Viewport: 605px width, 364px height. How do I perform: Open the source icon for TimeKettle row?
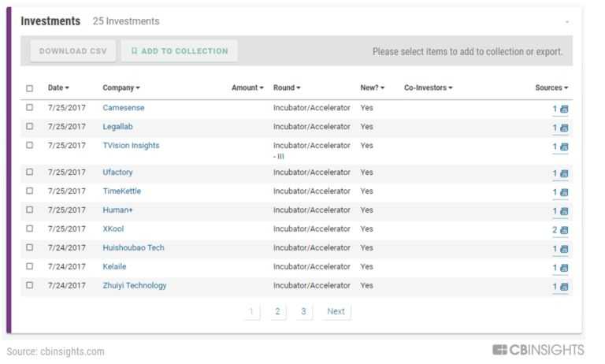563,192
